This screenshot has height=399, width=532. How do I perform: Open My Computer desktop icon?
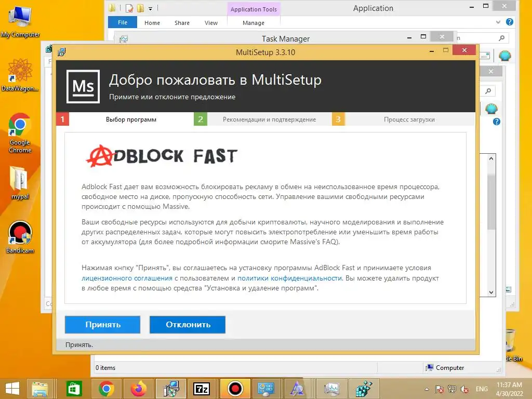[20, 22]
